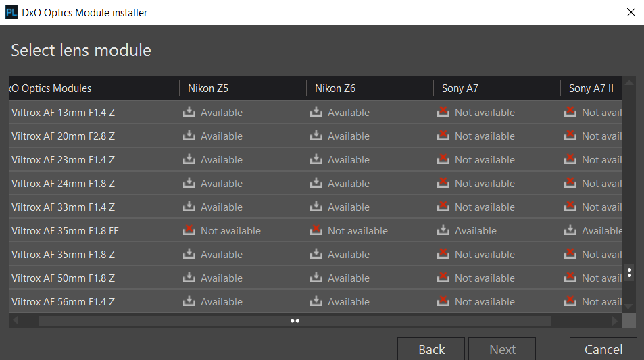This screenshot has width=644, height=360.
Task: Click download icon for Viltrox 24mm Nikon Z6
Action: tap(316, 182)
